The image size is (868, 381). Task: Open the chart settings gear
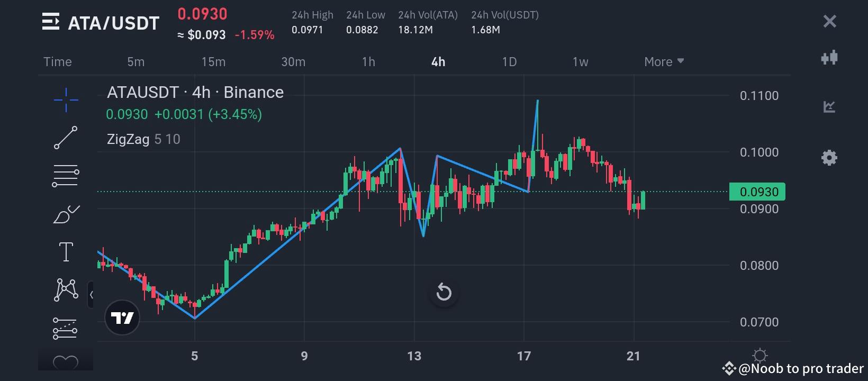[829, 157]
